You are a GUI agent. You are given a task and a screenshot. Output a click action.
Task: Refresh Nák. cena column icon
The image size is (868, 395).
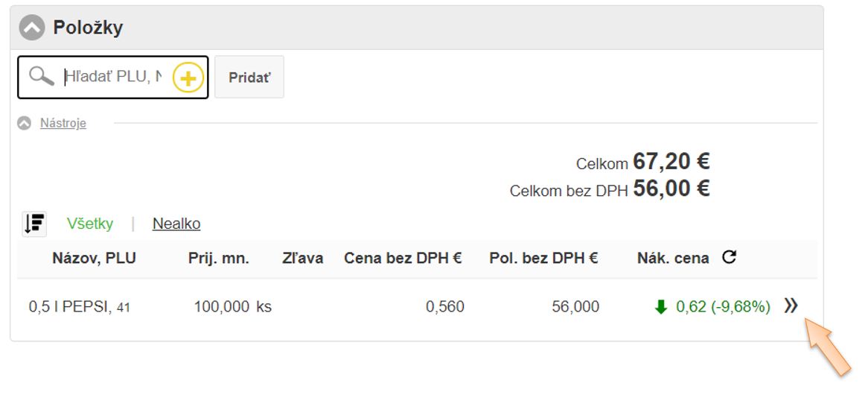coord(730,258)
